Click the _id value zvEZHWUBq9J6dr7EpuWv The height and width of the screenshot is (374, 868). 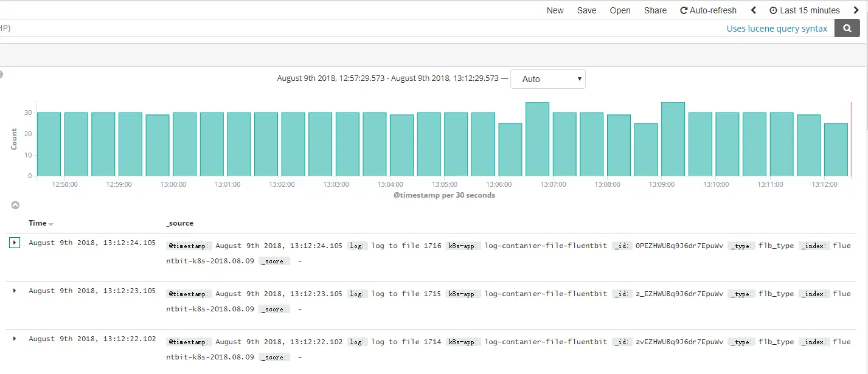pos(679,342)
